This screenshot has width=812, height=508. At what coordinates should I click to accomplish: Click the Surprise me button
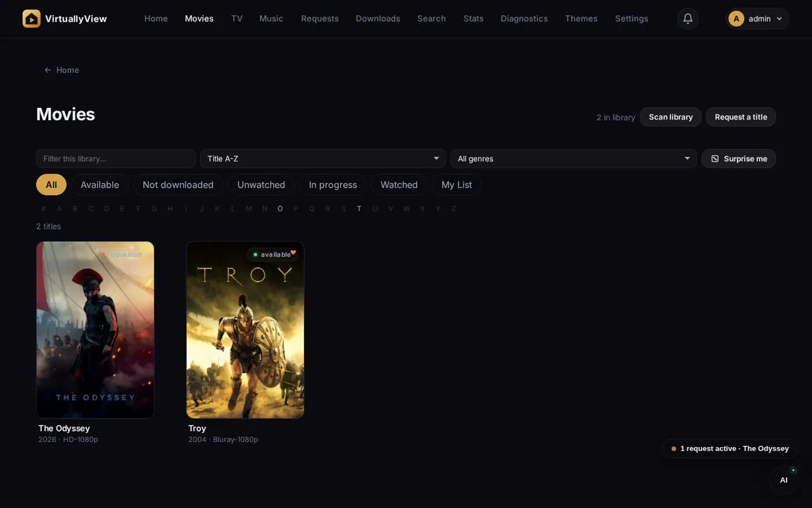(738, 159)
